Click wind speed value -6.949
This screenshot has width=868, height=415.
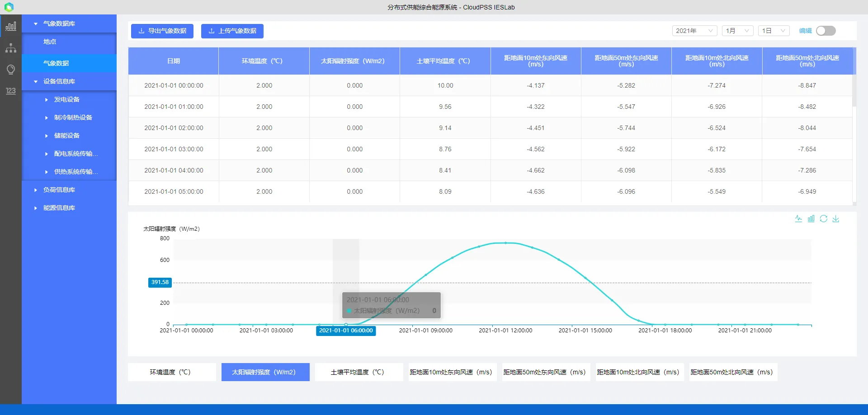[807, 191]
